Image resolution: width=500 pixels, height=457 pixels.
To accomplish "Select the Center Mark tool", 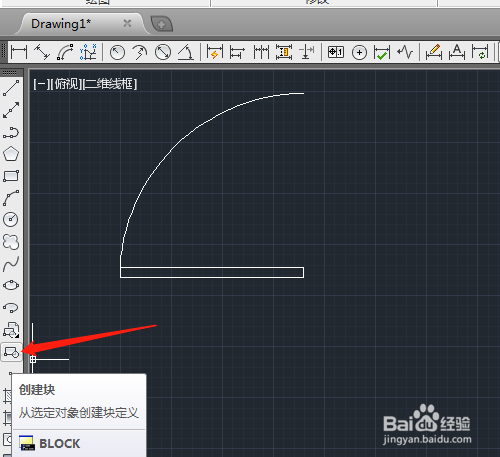I will click(x=359, y=52).
